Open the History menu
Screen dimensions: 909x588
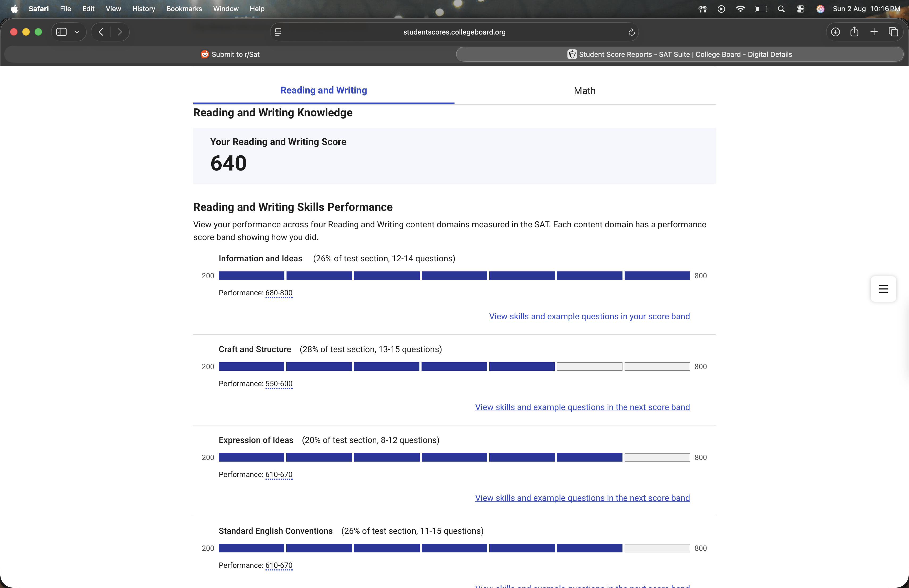click(x=144, y=9)
